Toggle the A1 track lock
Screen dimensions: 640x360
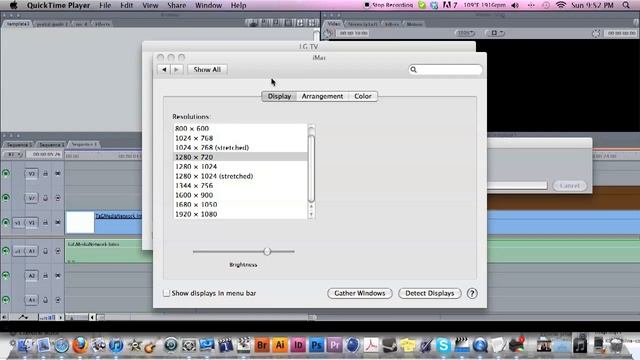point(45,251)
